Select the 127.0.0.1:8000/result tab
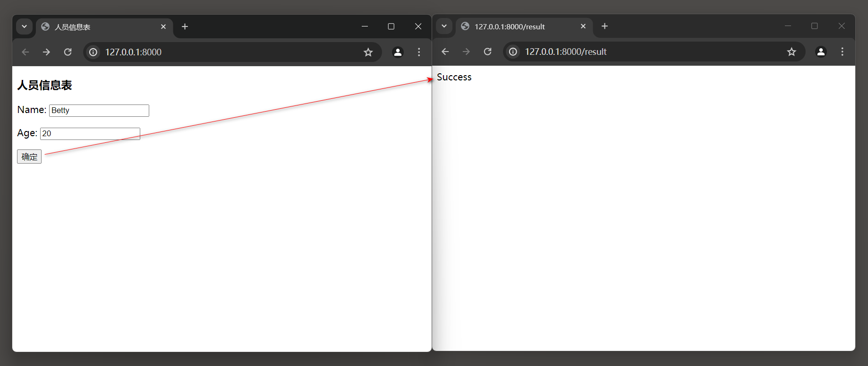Image resolution: width=868 pixels, height=366 pixels. [524, 26]
